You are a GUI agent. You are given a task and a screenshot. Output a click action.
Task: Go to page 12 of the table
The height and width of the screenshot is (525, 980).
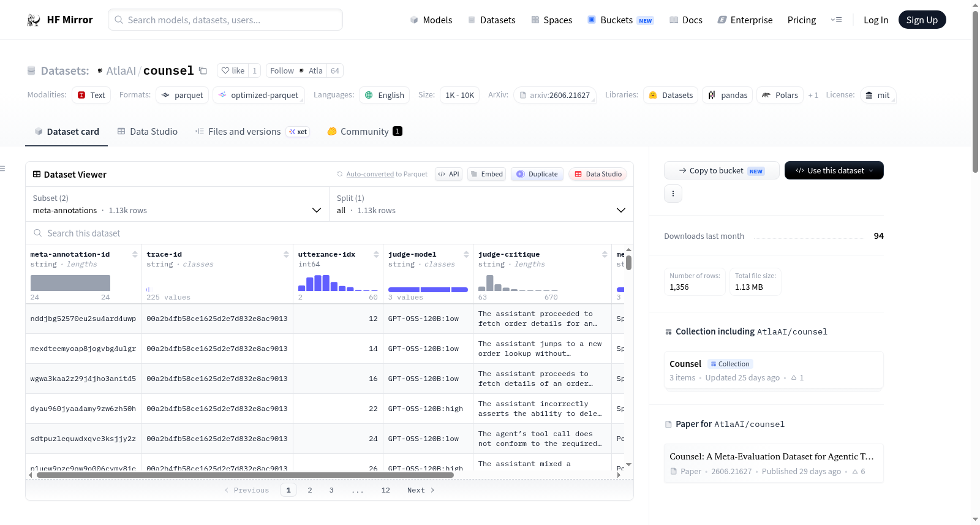(386, 490)
